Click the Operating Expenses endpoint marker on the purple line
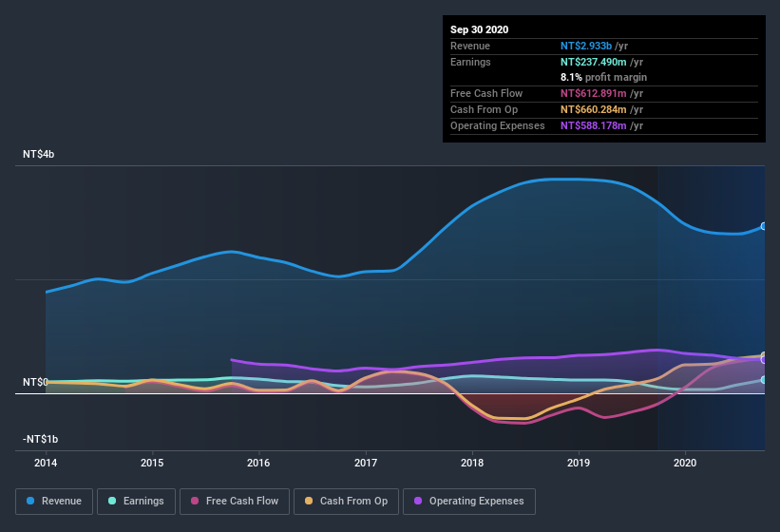The image size is (780, 532). 764,359
